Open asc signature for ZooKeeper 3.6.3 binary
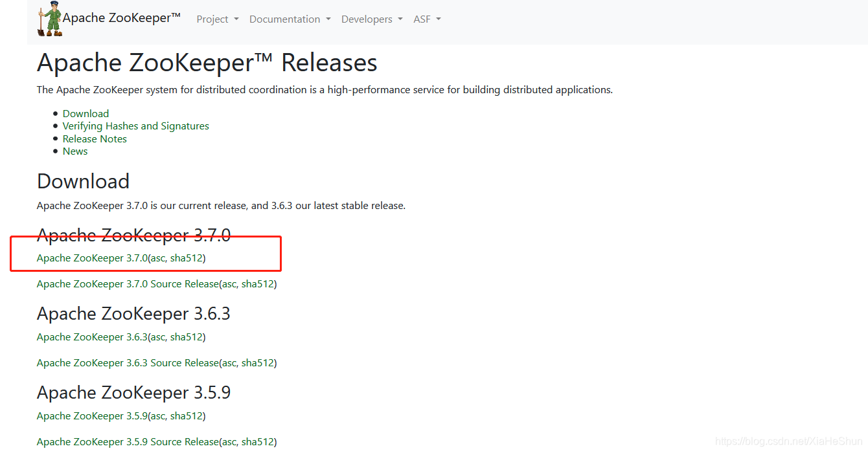Image resolution: width=868 pixels, height=453 pixels. (x=158, y=337)
